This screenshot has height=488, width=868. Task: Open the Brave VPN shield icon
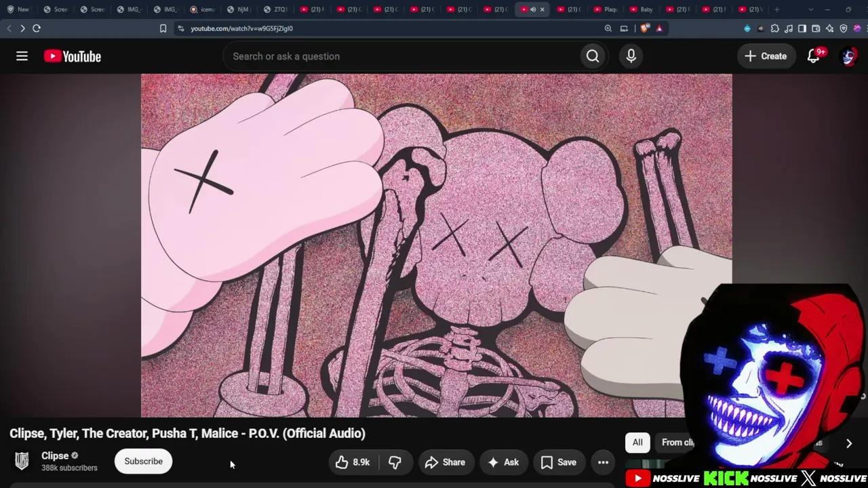tap(844, 28)
